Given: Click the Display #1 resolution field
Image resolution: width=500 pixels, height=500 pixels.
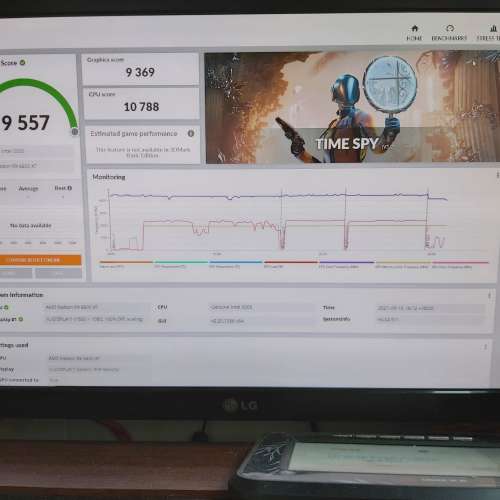Looking at the screenshot, I should [97, 319].
